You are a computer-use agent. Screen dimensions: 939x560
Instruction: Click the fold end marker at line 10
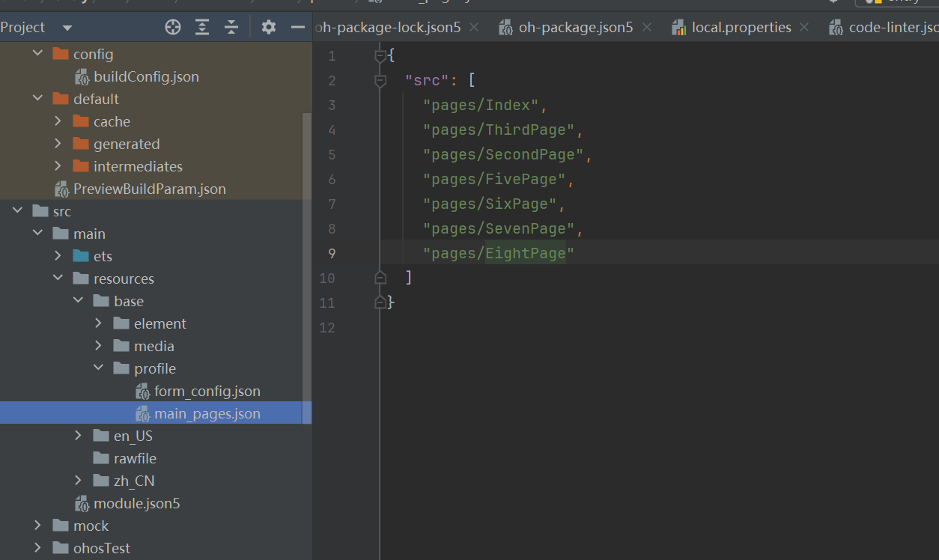(x=380, y=278)
